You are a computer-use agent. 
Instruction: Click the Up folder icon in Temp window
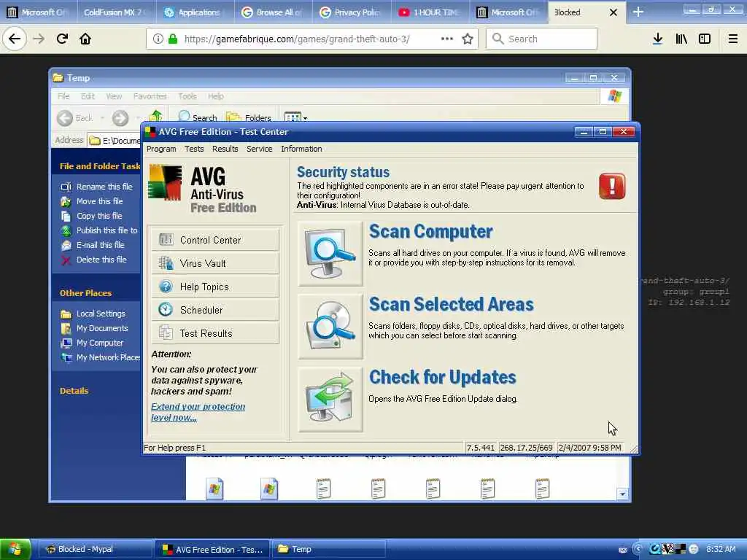point(155,117)
